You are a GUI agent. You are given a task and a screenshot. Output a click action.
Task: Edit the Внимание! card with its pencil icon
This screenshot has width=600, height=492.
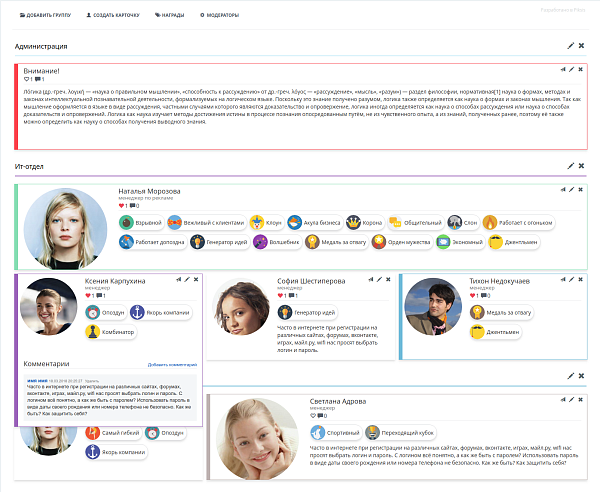point(571,69)
